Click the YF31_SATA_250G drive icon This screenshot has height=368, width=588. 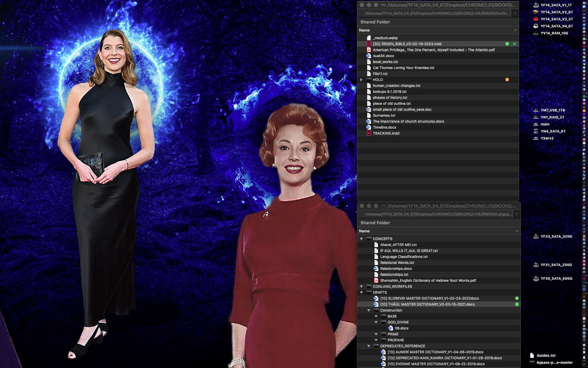[x=536, y=265]
